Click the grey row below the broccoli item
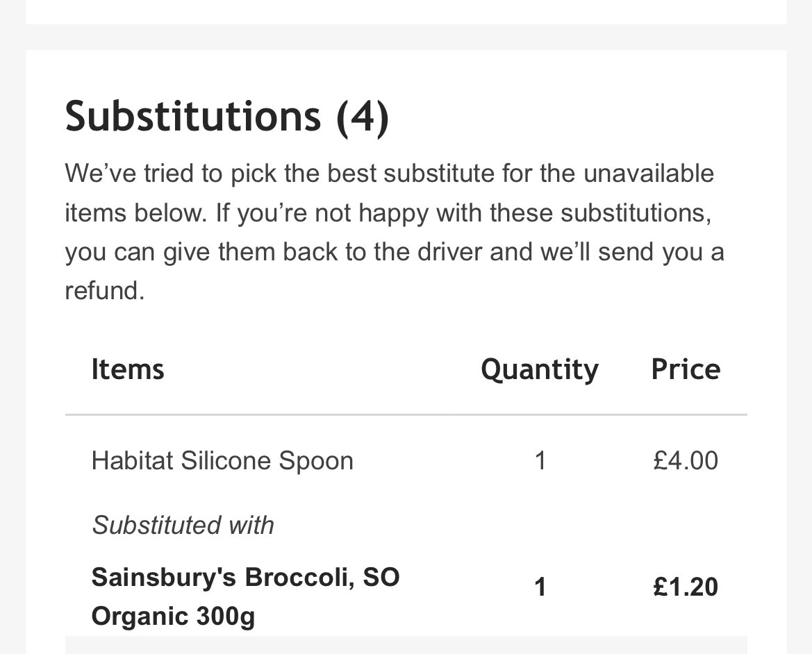The image size is (812, 654). pyautogui.click(x=406, y=645)
